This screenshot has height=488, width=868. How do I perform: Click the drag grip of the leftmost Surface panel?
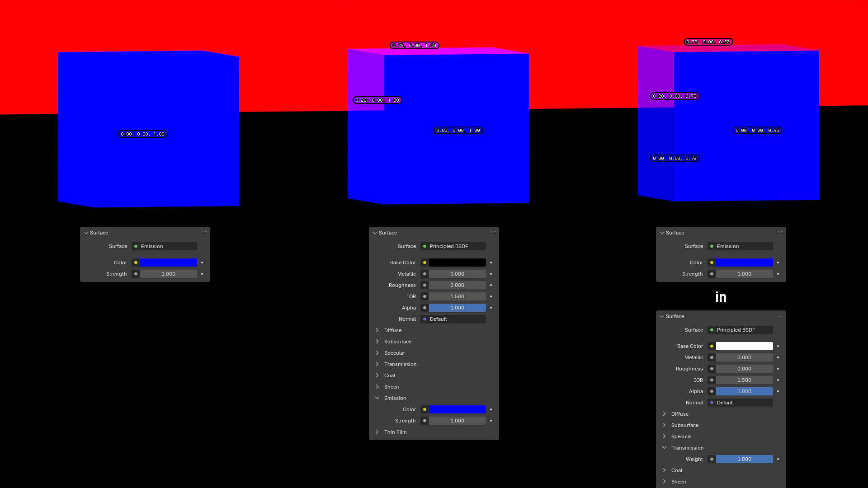tap(205, 233)
